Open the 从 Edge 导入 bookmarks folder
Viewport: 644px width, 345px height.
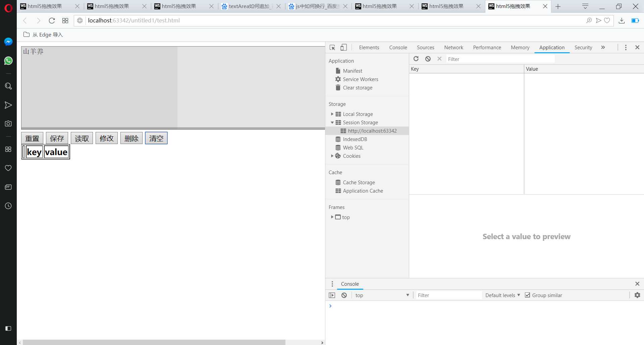(x=43, y=34)
